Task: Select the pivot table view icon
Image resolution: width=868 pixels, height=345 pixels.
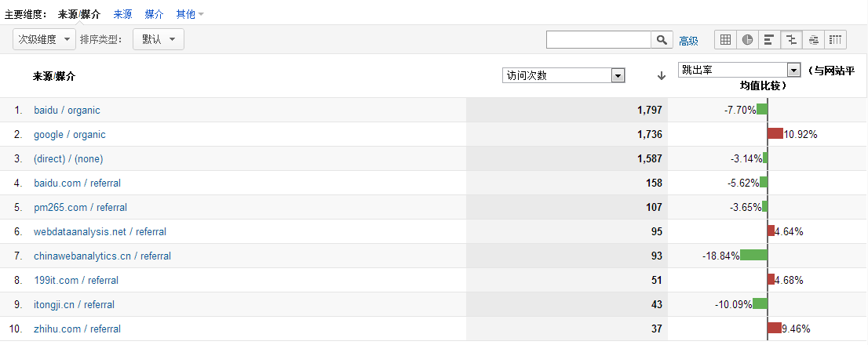Action: (x=836, y=39)
